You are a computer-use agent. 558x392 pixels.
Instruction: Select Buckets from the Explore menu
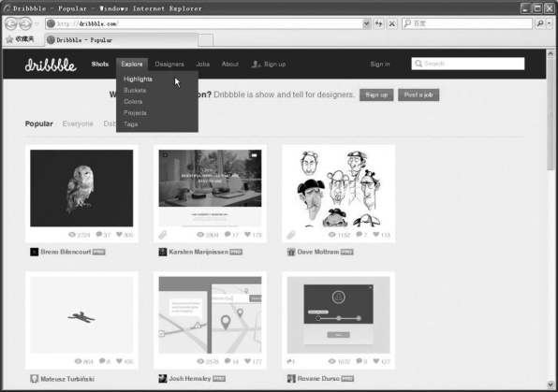tap(135, 91)
